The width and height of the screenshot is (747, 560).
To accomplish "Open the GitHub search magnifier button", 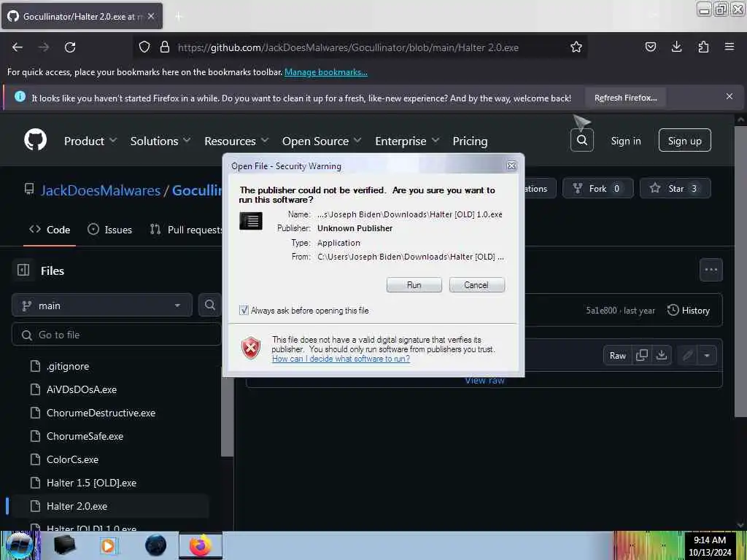I will point(581,140).
